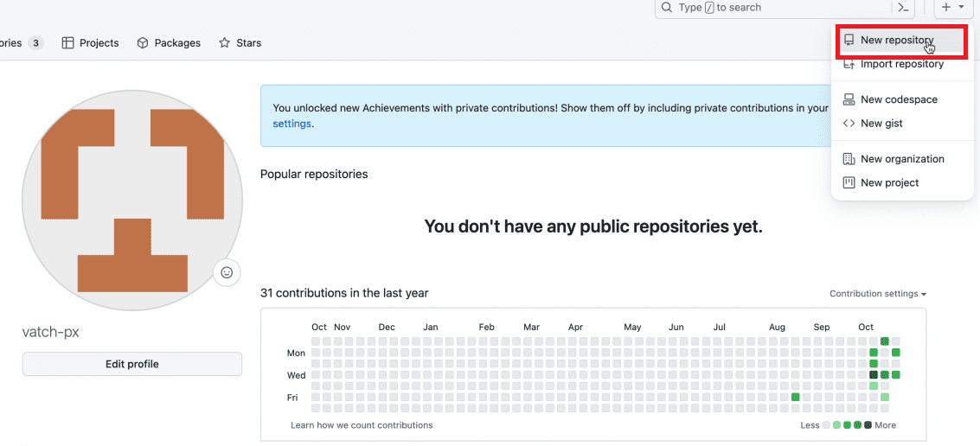
Task: Open the plus create-new dropdown
Action: (x=952, y=8)
